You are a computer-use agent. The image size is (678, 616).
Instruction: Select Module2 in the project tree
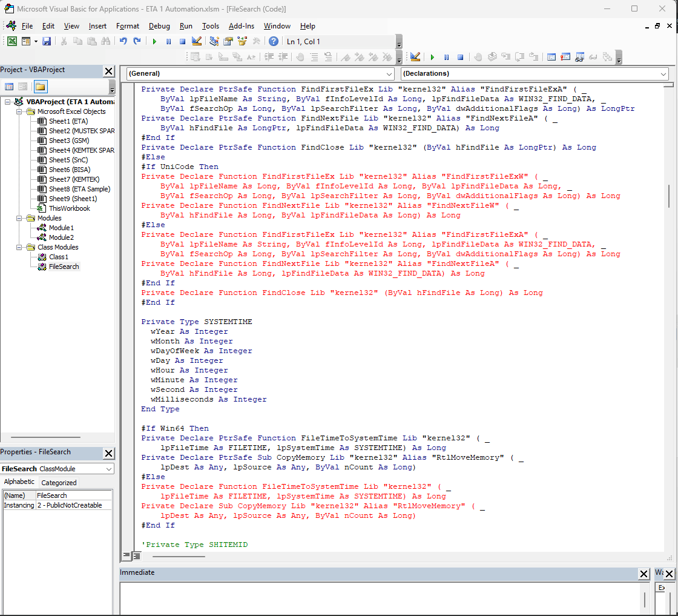(61, 237)
